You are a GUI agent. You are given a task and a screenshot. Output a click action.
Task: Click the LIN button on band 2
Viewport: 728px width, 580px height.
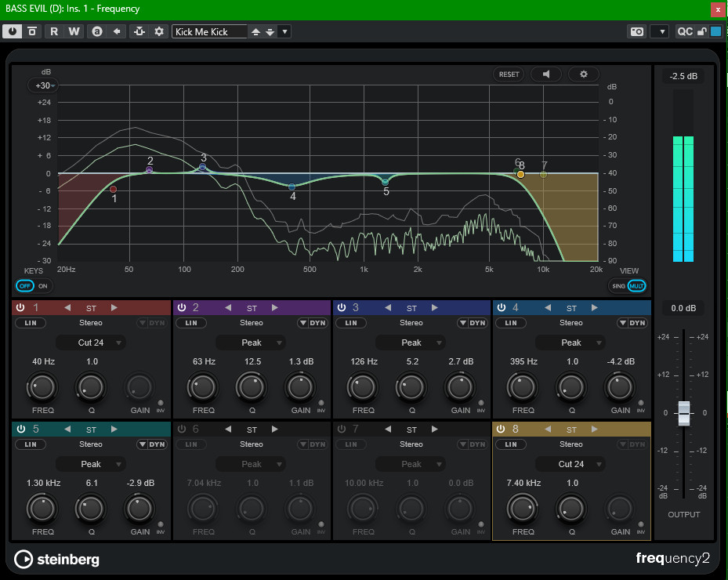[x=190, y=323]
